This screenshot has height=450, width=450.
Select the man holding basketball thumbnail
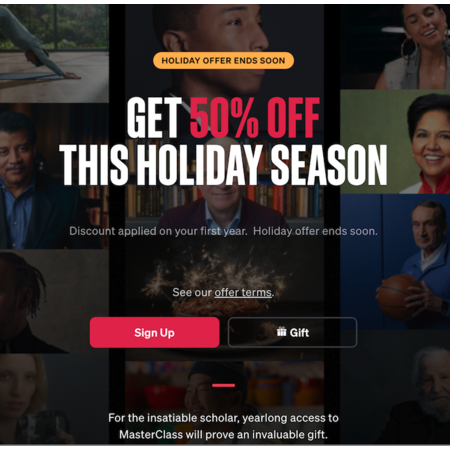point(395,262)
